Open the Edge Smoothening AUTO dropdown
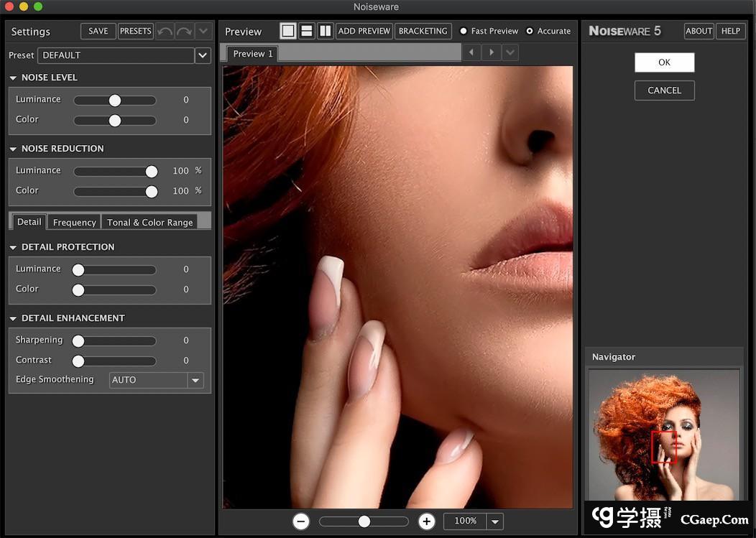756x538 pixels. pyautogui.click(x=195, y=380)
